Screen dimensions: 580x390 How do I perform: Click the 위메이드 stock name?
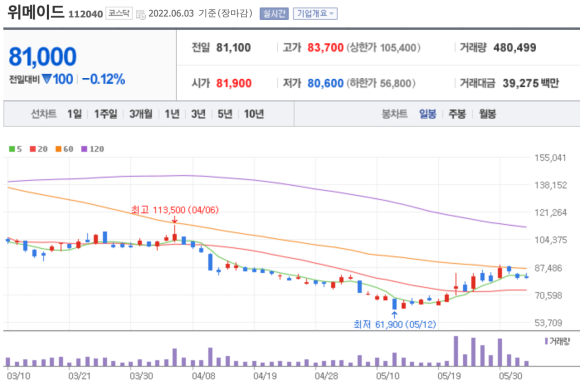point(36,12)
